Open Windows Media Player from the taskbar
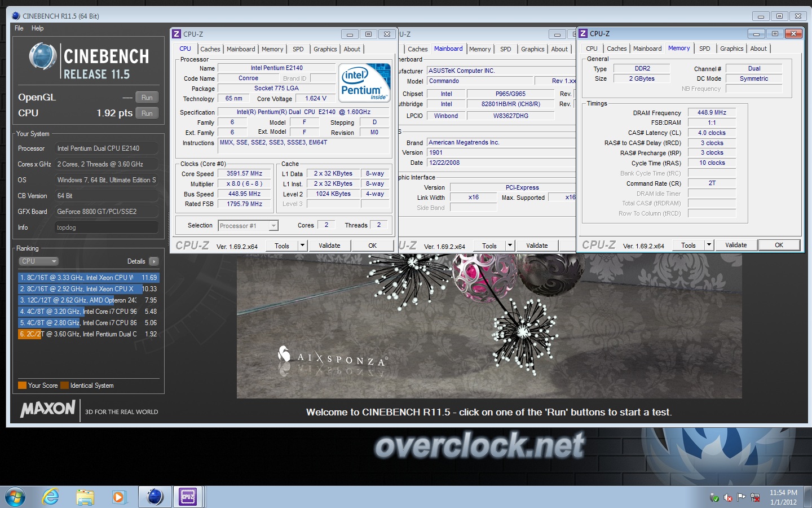812x508 pixels. tap(118, 497)
